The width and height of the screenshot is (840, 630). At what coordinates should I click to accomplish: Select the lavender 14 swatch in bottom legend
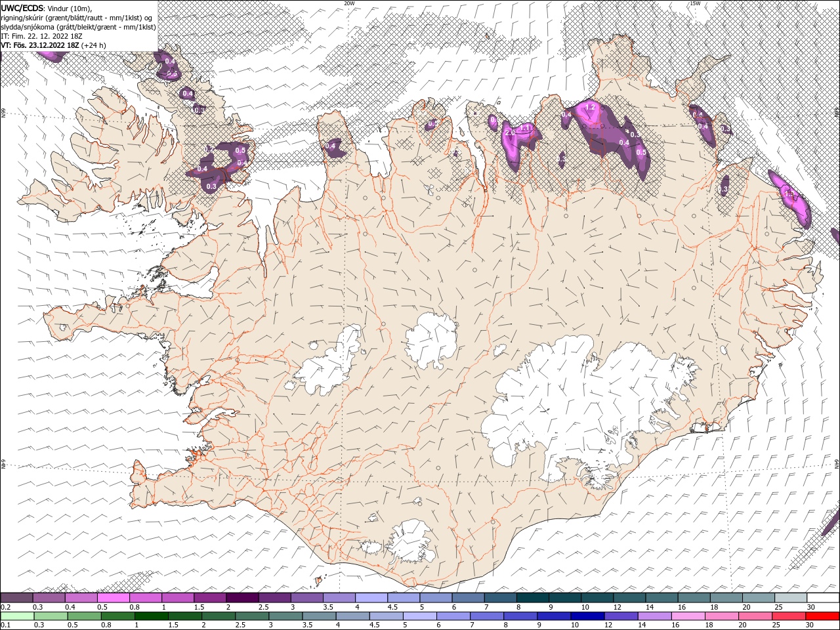click(654, 616)
